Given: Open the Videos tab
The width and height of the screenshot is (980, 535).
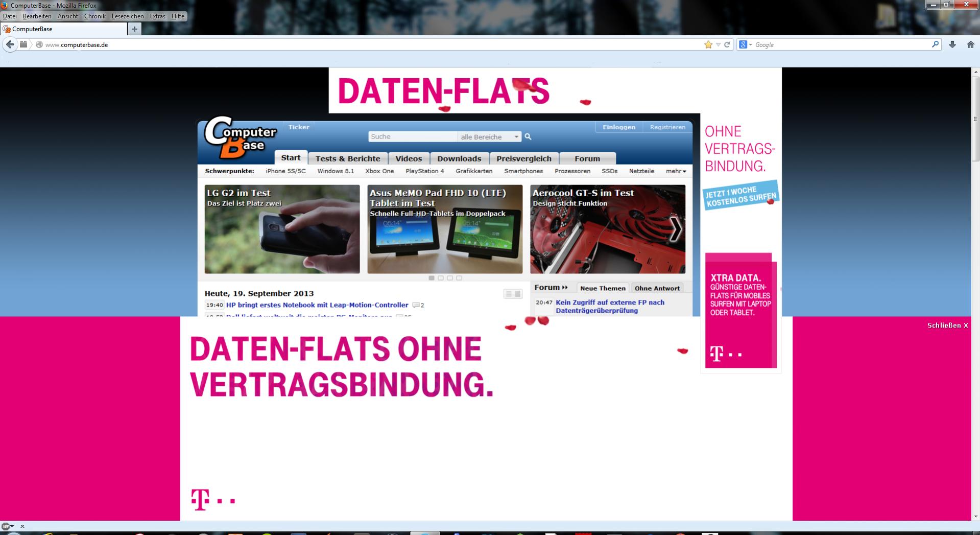Looking at the screenshot, I should 409,158.
